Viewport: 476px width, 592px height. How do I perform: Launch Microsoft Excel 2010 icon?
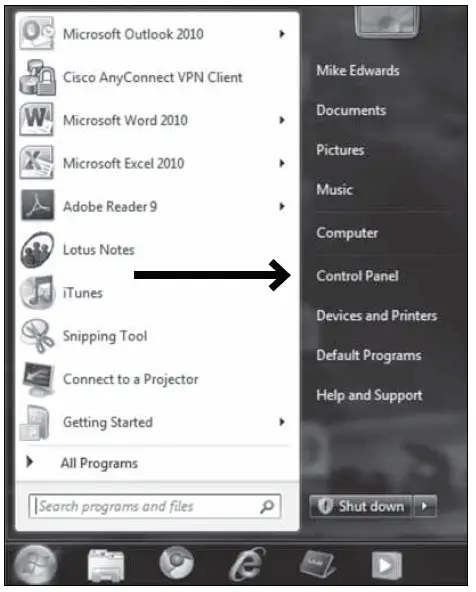(x=37, y=163)
